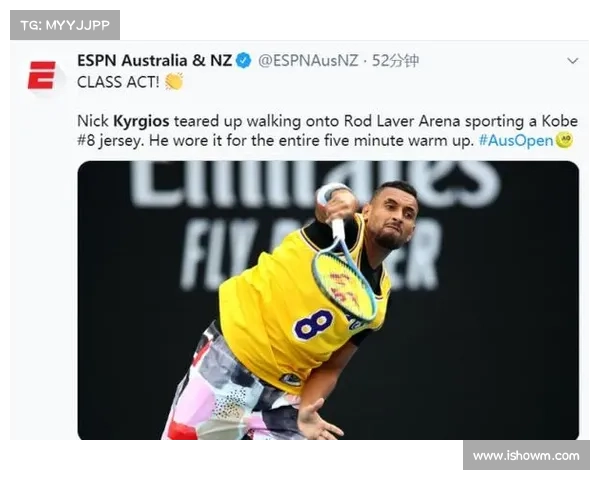Image resolution: width=600 pixels, height=480 pixels.
Task: Open the tennis player photo
Action: coord(328,300)
